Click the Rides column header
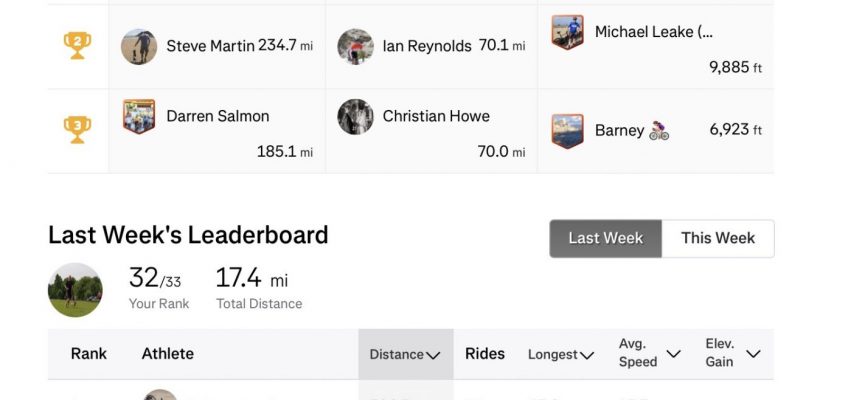 click(x=485, y=354)
